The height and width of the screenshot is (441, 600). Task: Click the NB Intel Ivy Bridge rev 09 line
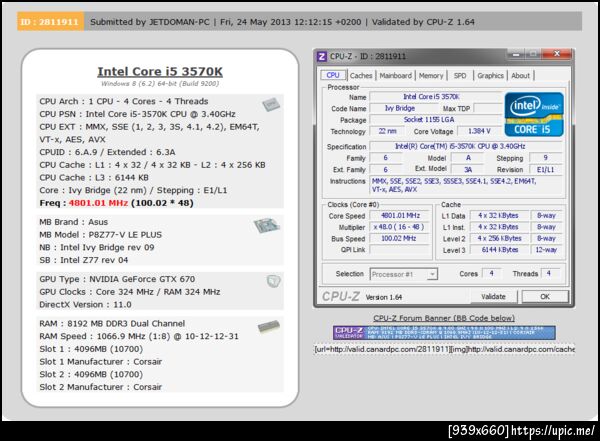point(97,247)
